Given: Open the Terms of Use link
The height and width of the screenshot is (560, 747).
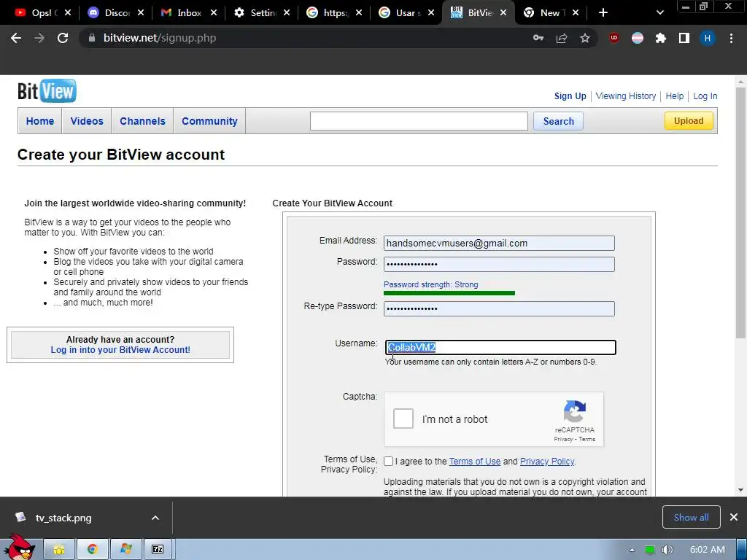Looking at the screenshot, I should pyautogui.click(x=474, y=462).
